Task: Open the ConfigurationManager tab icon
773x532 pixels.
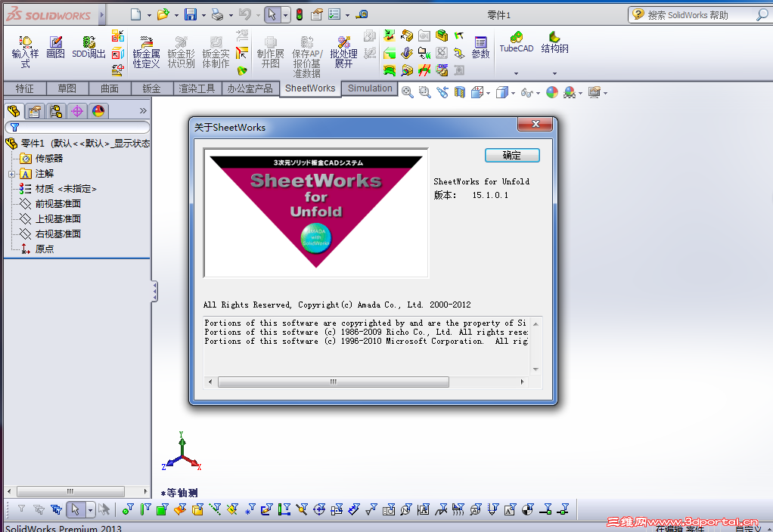Action: point(56,111)
